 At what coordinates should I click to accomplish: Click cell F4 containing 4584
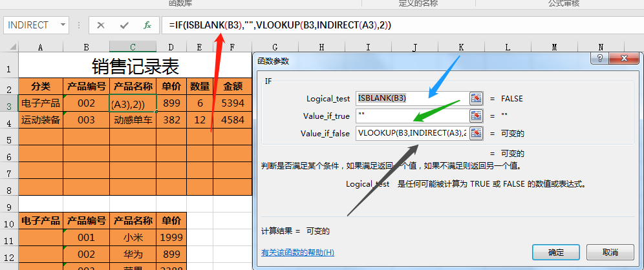pyautogui.click(x=232, y=119)
